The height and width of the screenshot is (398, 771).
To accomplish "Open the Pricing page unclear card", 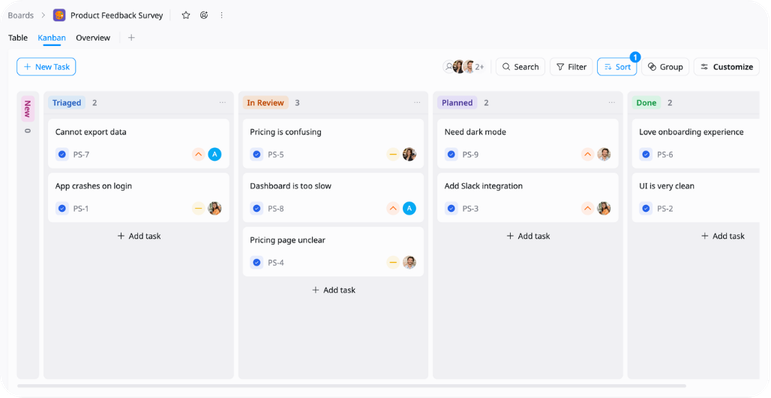I will [333, 251].
